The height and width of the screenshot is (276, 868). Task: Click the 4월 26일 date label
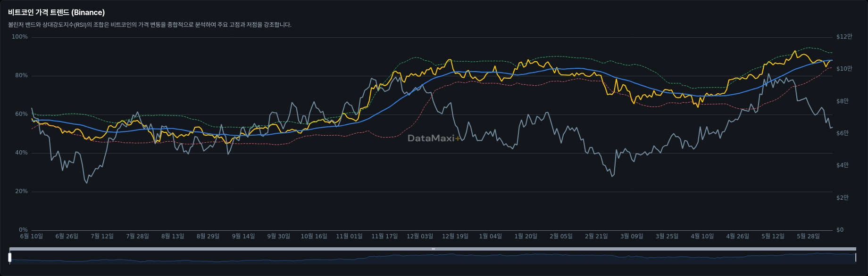click(x=738, y=236)
